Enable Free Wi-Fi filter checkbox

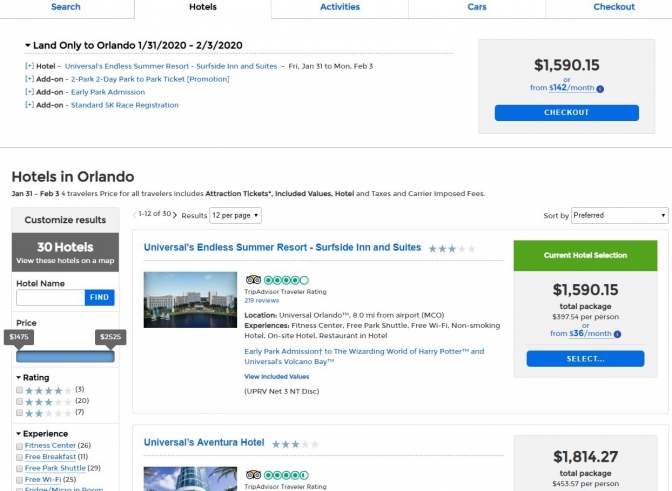tap(19, 480)
